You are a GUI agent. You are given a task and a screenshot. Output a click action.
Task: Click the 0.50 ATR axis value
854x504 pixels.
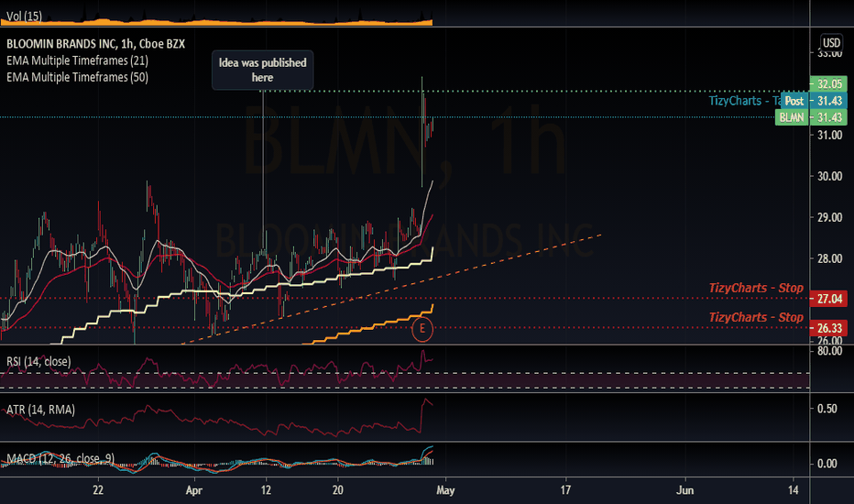click(x=827, y=409)
